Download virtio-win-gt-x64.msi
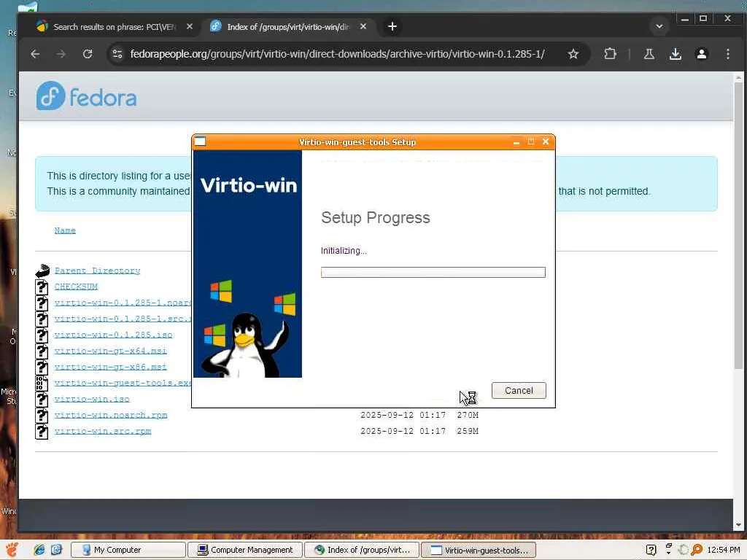Image resolution: width=747 pixels, height=560 pixels. coord(111,351)
